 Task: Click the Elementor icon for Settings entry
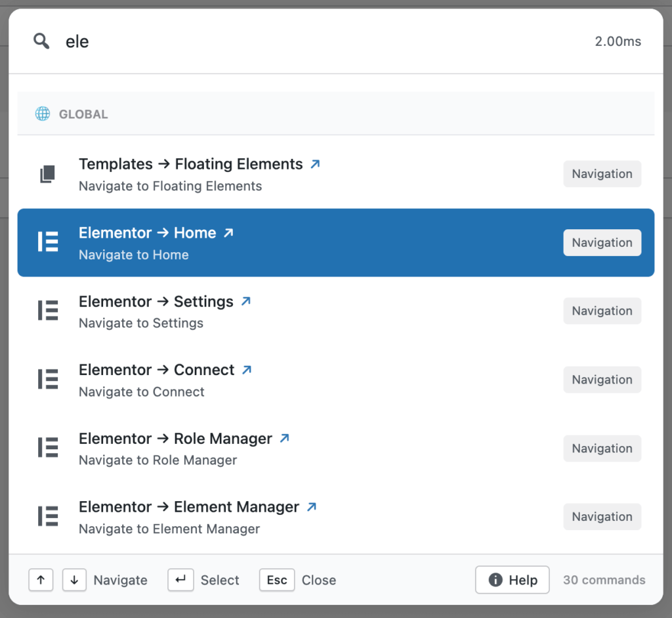pos(47,311)
